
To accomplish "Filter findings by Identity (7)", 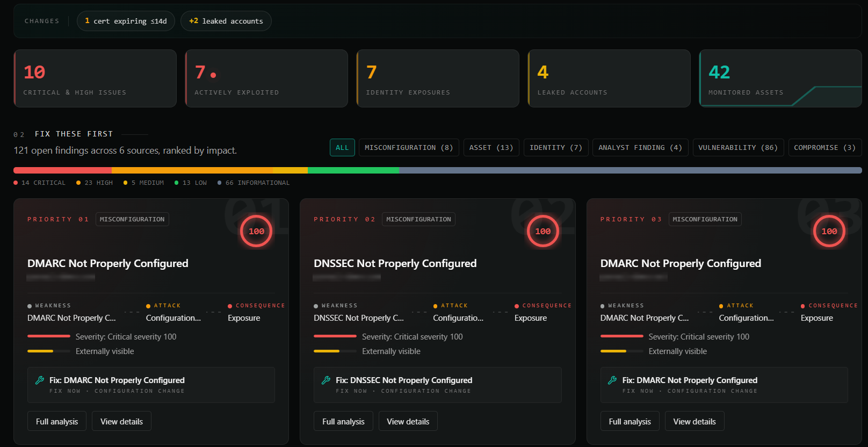I will coord(556,148).
